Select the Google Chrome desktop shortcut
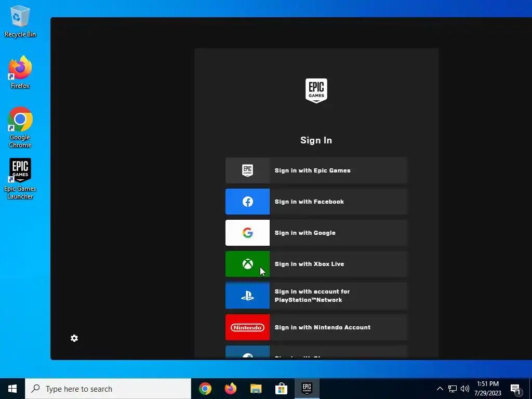This screenshot has width=532, height=399. (x=20, y=128)
